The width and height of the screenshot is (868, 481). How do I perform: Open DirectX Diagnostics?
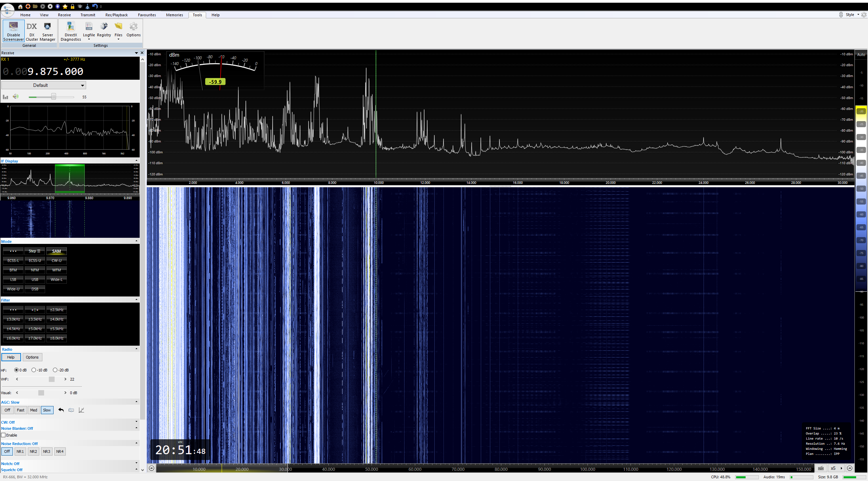pos(71,31)
